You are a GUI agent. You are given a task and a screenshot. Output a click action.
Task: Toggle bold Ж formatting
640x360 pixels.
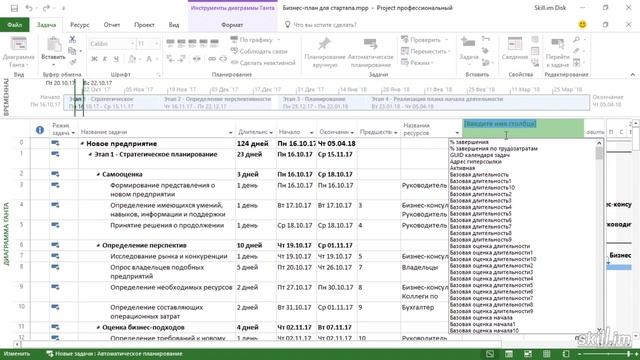[x=94, y=59]
